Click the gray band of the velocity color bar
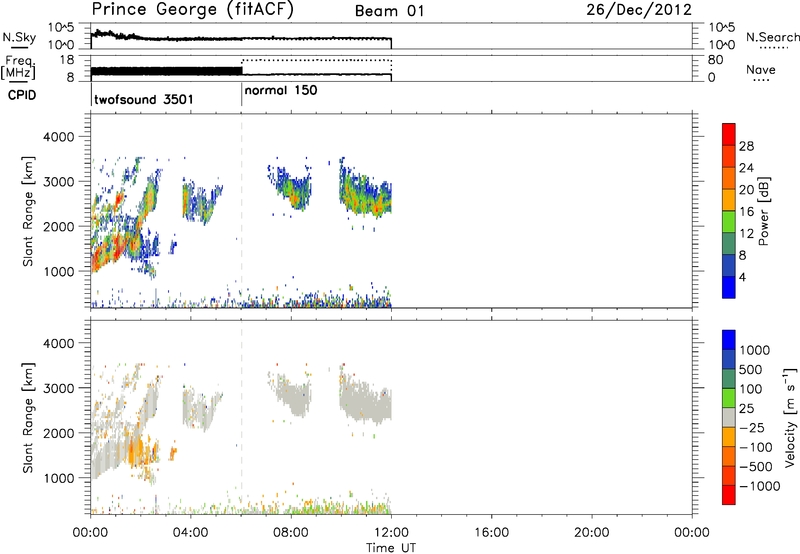The height and width of the screenshot is (554, 800). point(729,417)
